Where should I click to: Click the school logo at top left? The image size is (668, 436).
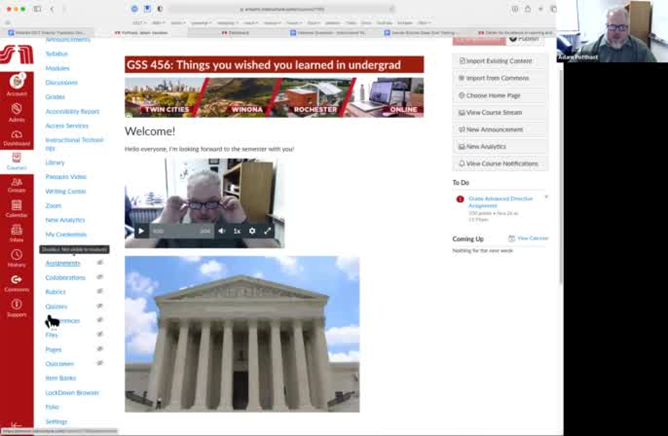17,55
